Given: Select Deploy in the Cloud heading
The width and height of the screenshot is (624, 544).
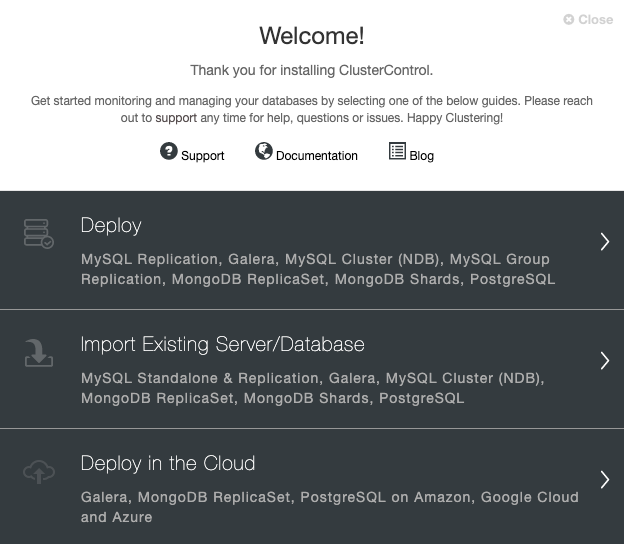Looking at the screenshot, I should click(x=168, y=463).
